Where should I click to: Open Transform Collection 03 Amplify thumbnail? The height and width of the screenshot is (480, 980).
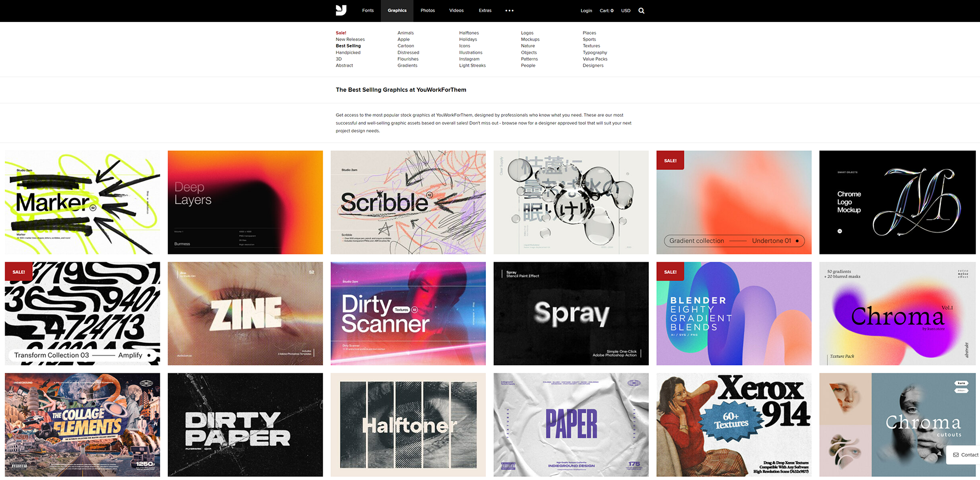(82, 314)
